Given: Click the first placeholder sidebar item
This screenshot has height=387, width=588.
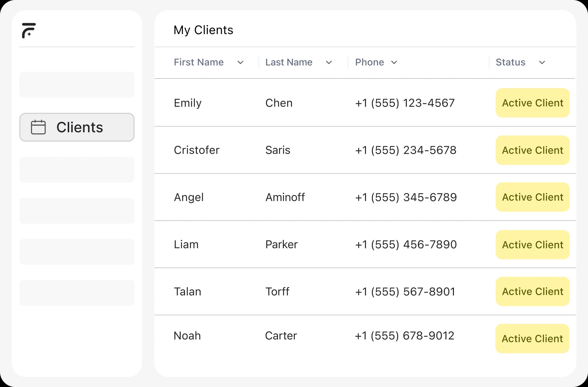Looking at the screenshot, I should (x=77, y=85).
